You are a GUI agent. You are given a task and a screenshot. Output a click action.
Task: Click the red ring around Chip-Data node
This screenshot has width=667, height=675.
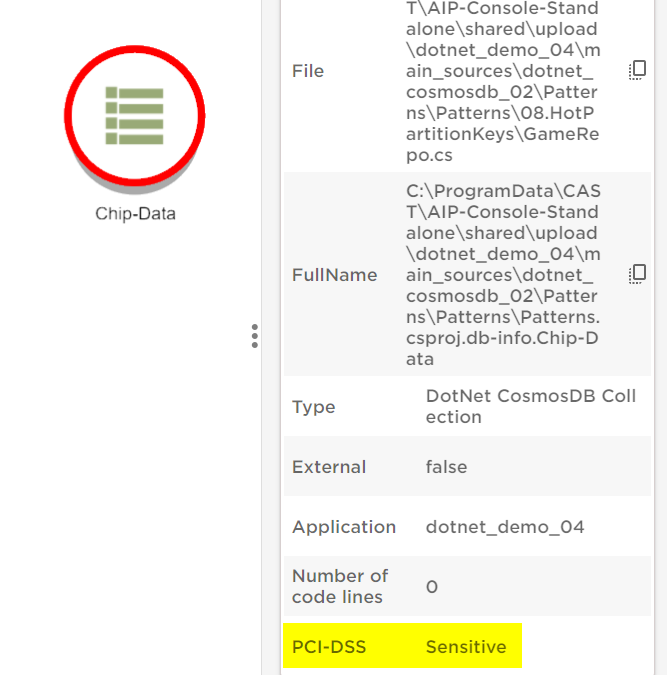pyautogui.click(x=71, y=115)
